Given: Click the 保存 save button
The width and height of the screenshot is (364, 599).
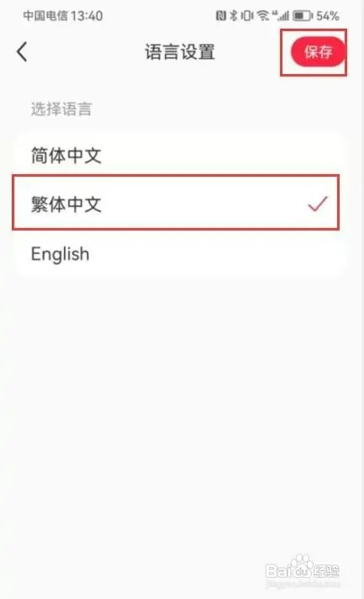Looking at the screenshot, I should [x=318, y=52].
